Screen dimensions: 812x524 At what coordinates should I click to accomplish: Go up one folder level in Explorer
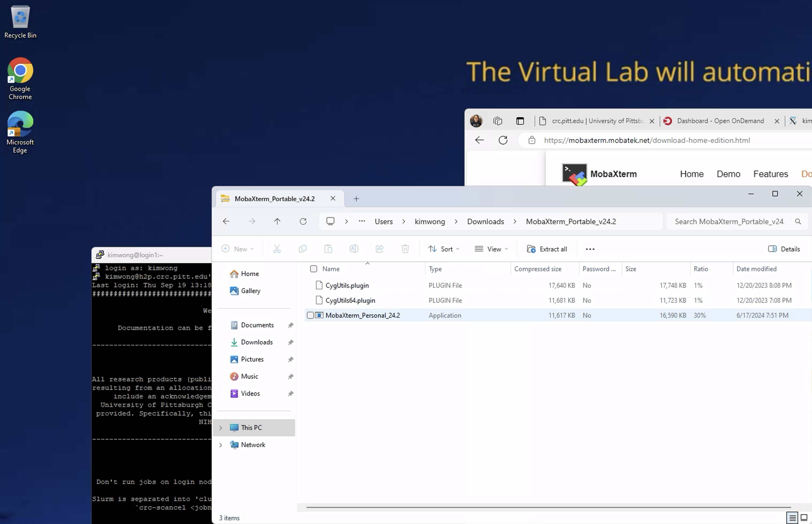coord(277,222)
